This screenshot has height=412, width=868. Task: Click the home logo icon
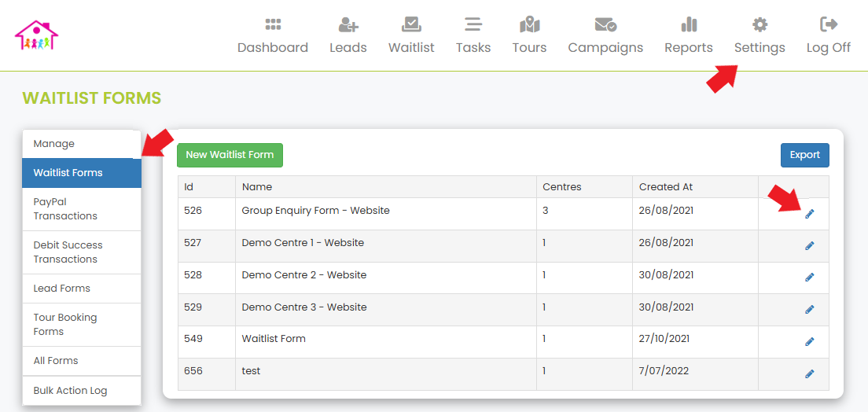36,35
